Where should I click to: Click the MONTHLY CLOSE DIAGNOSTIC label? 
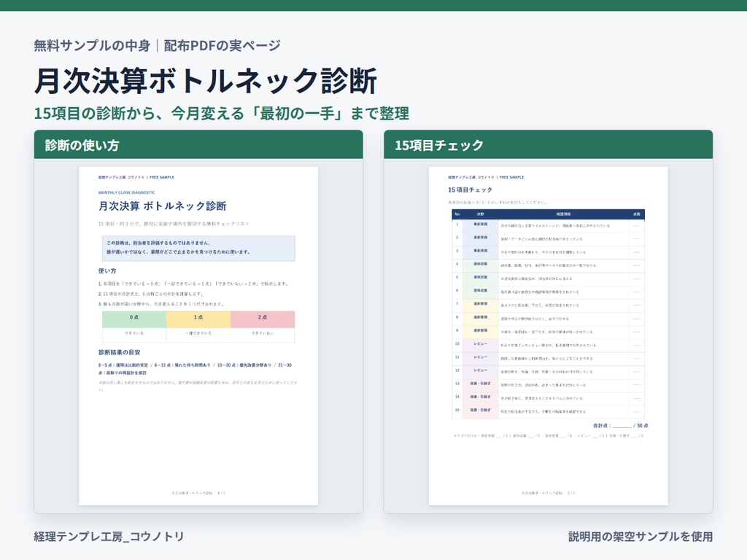tap(127, 192)
